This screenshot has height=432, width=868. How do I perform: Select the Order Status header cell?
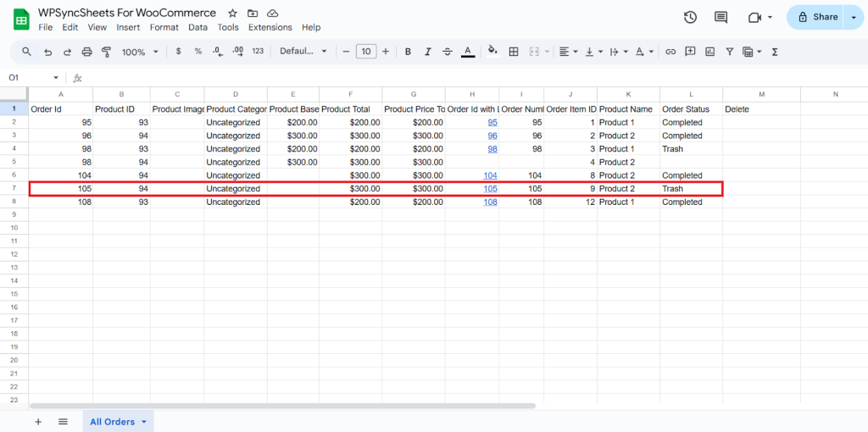[692, 109]
